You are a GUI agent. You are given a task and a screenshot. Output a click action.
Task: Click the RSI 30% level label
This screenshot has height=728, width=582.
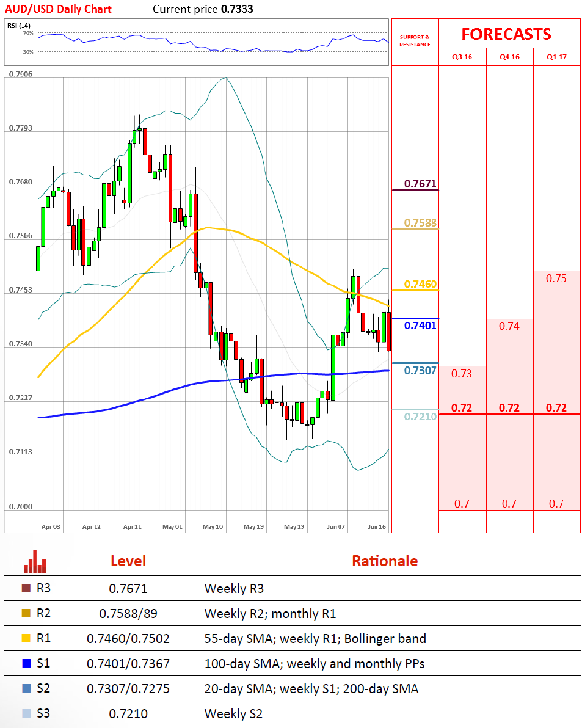click(28, 52)
